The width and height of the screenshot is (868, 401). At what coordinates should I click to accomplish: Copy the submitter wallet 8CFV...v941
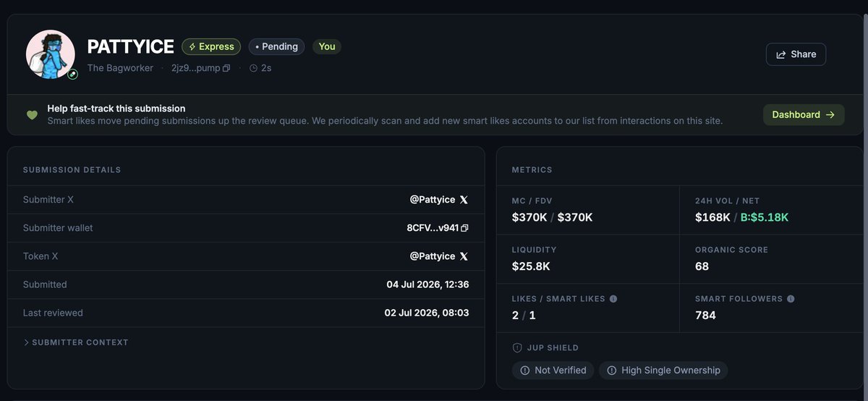pyautogui.click(x=464, y=228)
